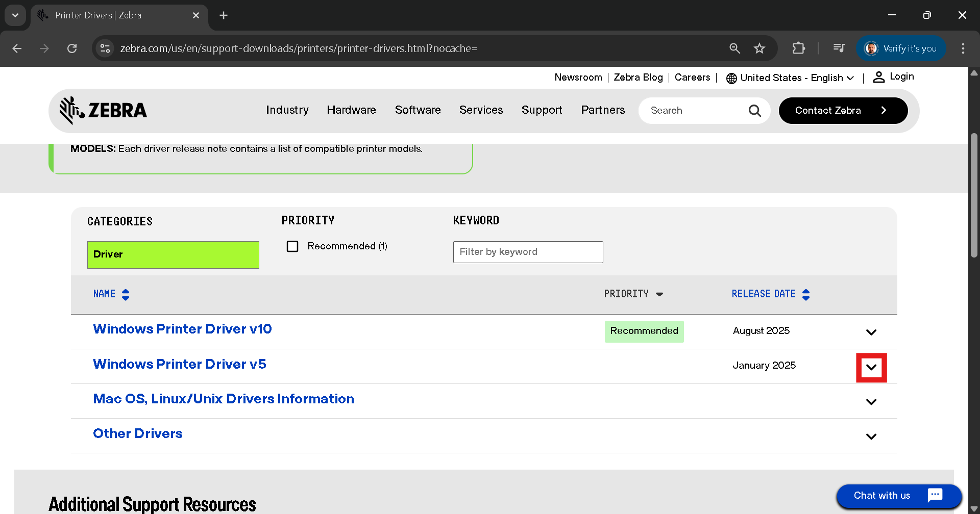
Task: Open the browser extensions puzzle icon
Action: click(x=798, y=48)
